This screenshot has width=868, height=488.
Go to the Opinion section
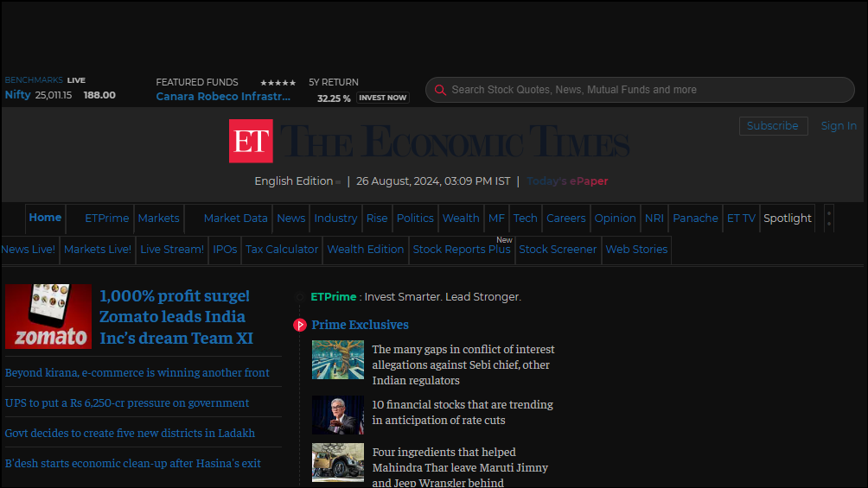(615, 218)
